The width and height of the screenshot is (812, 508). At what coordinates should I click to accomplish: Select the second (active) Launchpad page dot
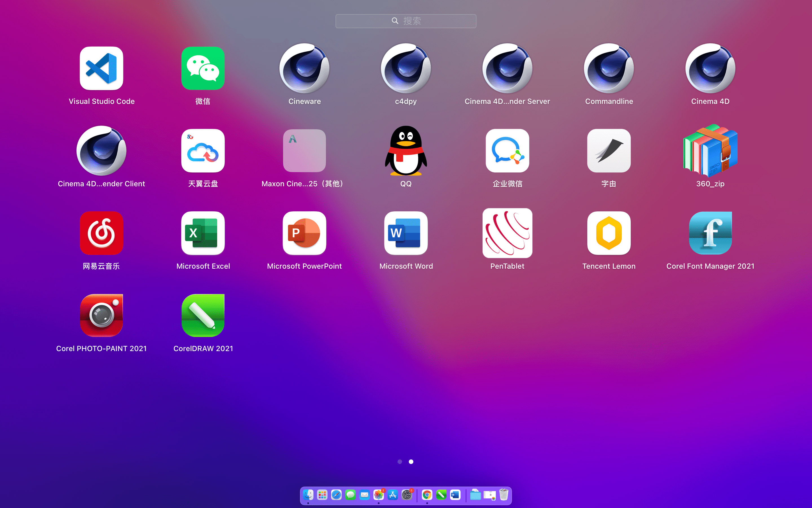(411, 462)
